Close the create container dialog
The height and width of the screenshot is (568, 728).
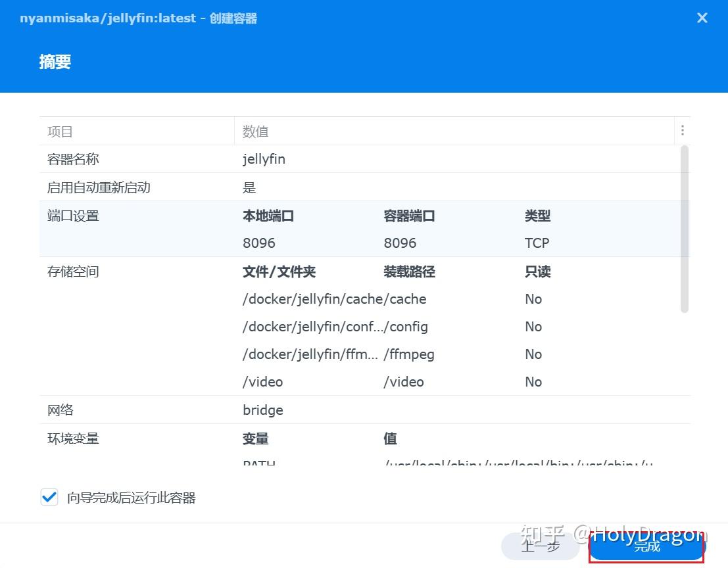(702, 18)
